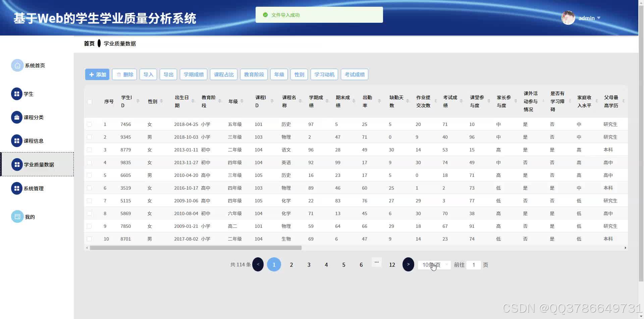Open the 10条/页 page size dropdown
This screenshot has width=644, height=319.
click(x=434, y=265)
